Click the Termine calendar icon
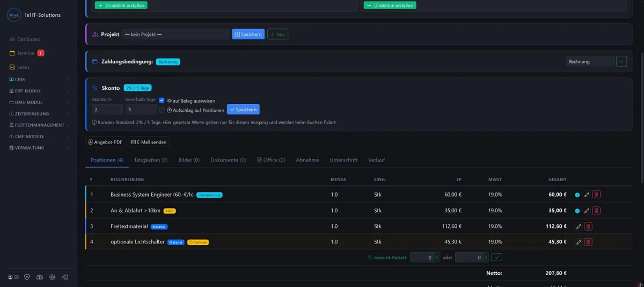 [x=12, y=53]
